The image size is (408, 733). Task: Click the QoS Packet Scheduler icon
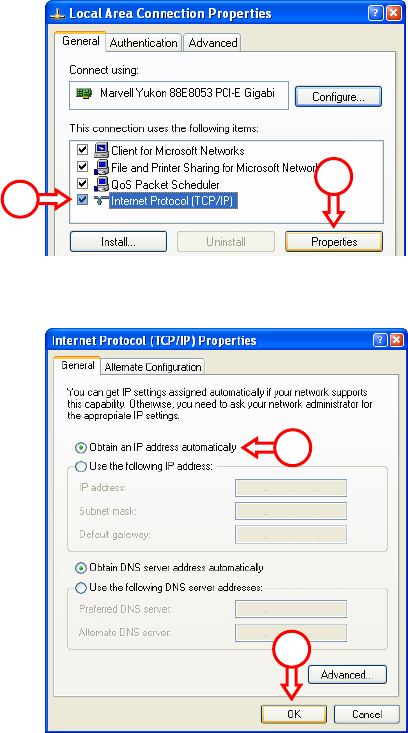coord(101,184)
